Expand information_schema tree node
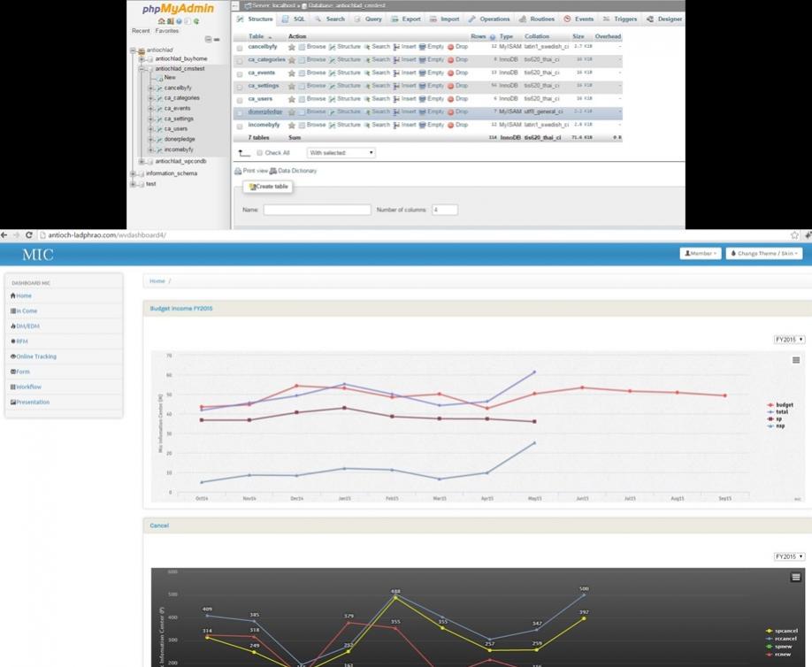Image resolution: width=812 pixels, height=667 pixels. tap(133, 173)
